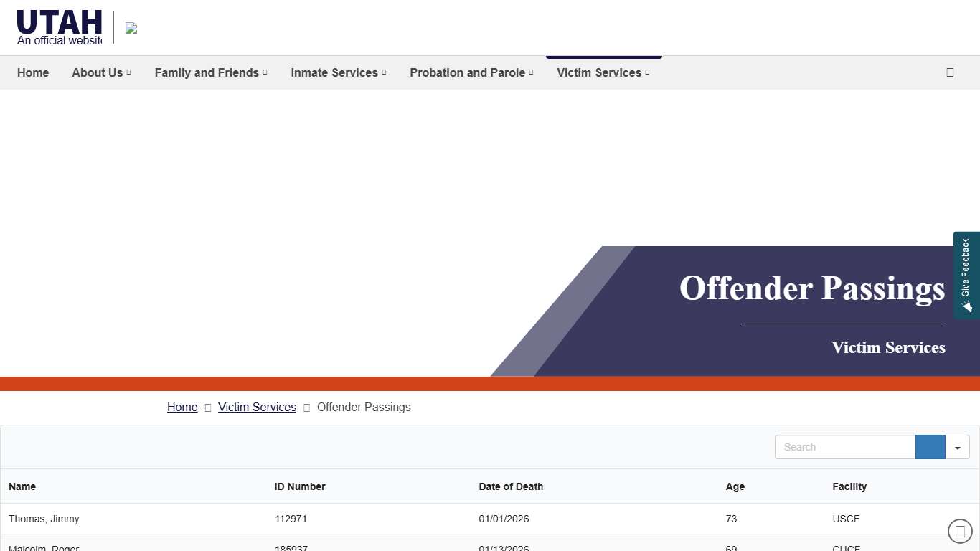The width and height of the screenshot is (980, 551).
Task: Click the scroll-to-top circle icon
Action: coord(960,531)
